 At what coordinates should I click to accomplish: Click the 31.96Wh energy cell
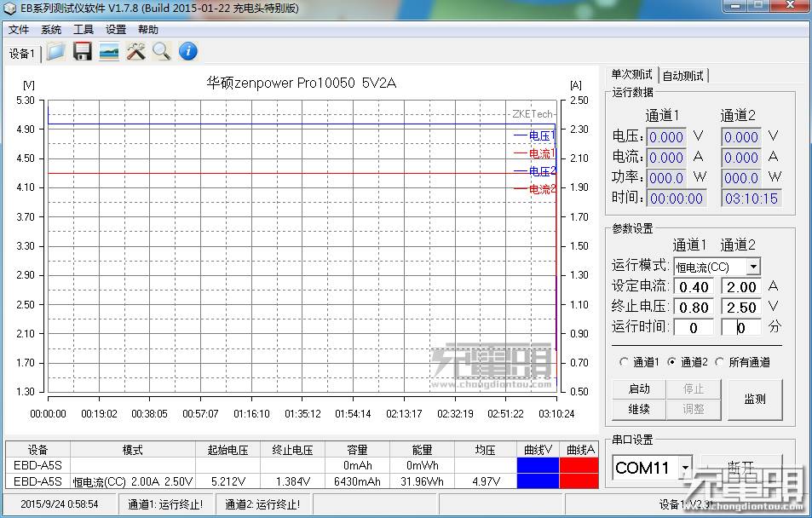pyautogui.click(x=422, y=481)
